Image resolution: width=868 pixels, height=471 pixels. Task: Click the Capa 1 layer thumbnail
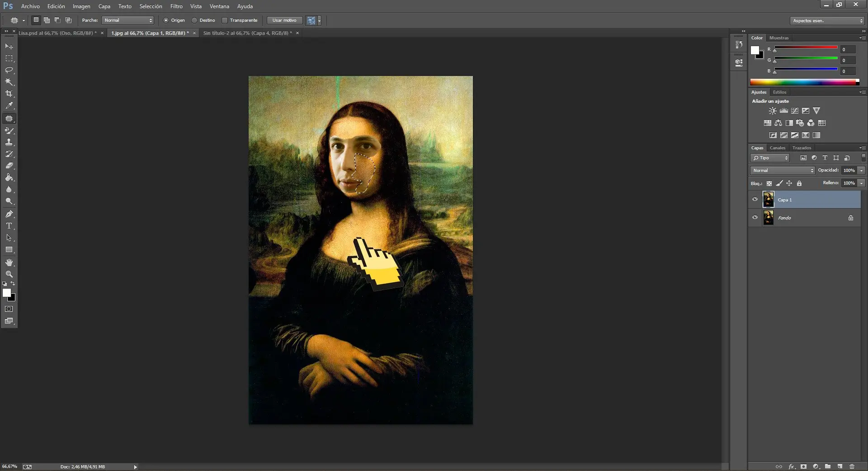768,200
